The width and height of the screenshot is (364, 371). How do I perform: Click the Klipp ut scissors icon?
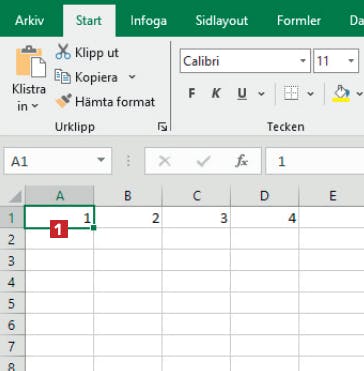click(x=63, y=52)
